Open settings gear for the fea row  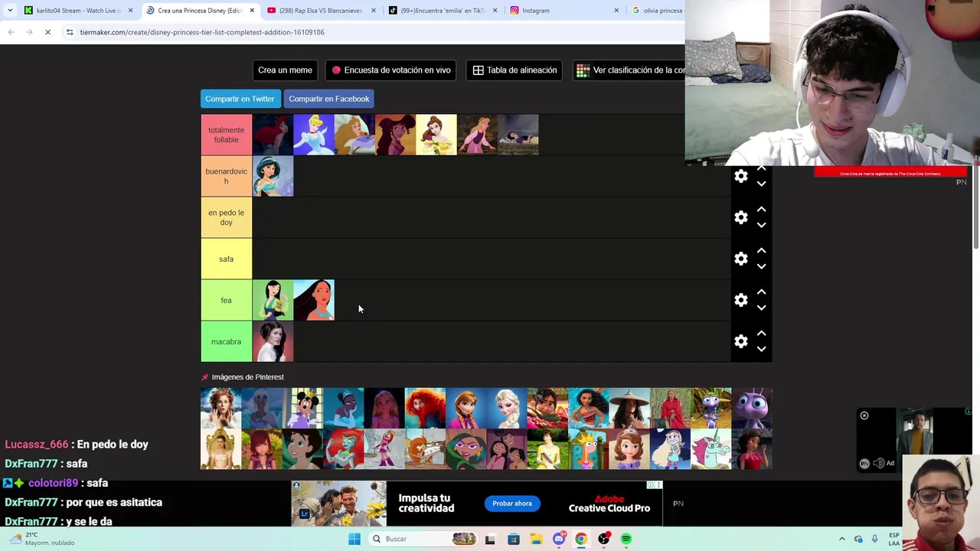coord(740,300)
